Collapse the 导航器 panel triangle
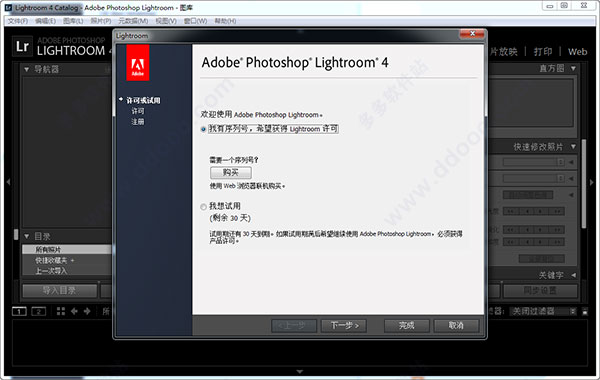The height and width of the screenshot is (380, 600). pyautogui.click(x=26, y=69)
